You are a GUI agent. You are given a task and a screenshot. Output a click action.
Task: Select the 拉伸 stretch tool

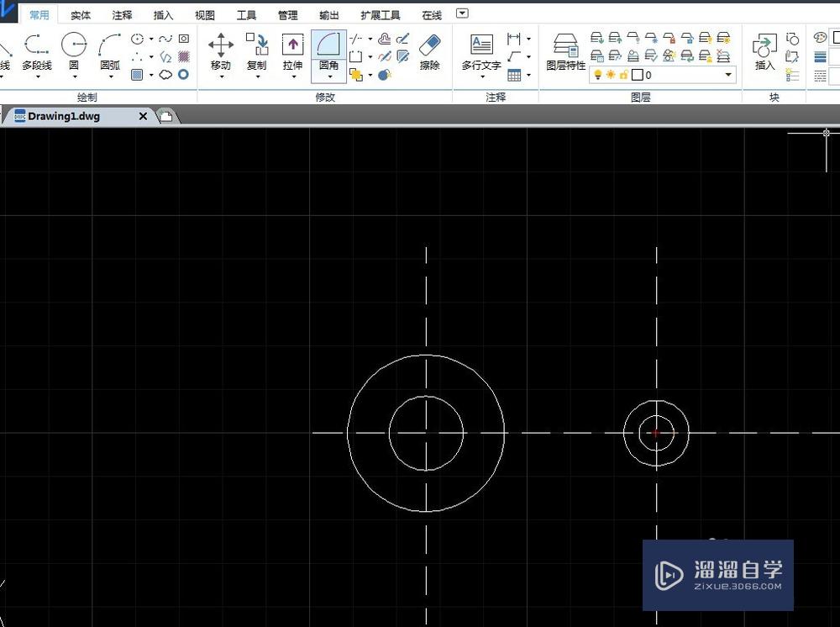(293, 52)
